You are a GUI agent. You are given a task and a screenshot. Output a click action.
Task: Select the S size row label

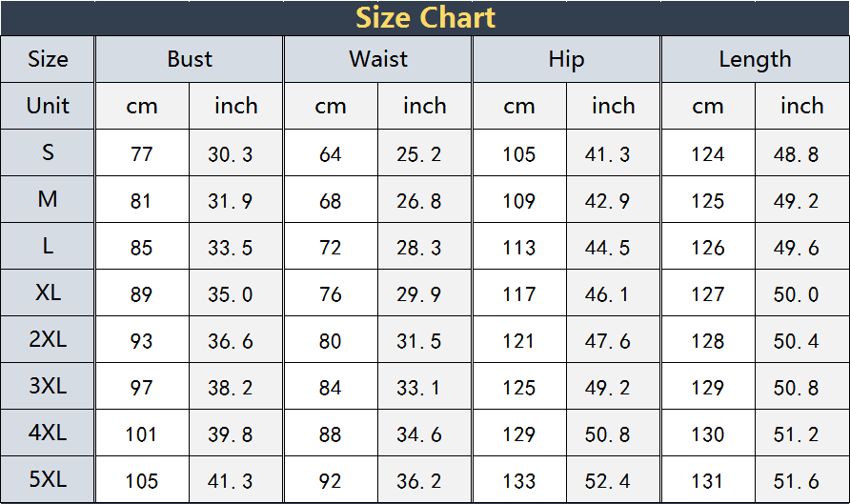coord(48,152)
